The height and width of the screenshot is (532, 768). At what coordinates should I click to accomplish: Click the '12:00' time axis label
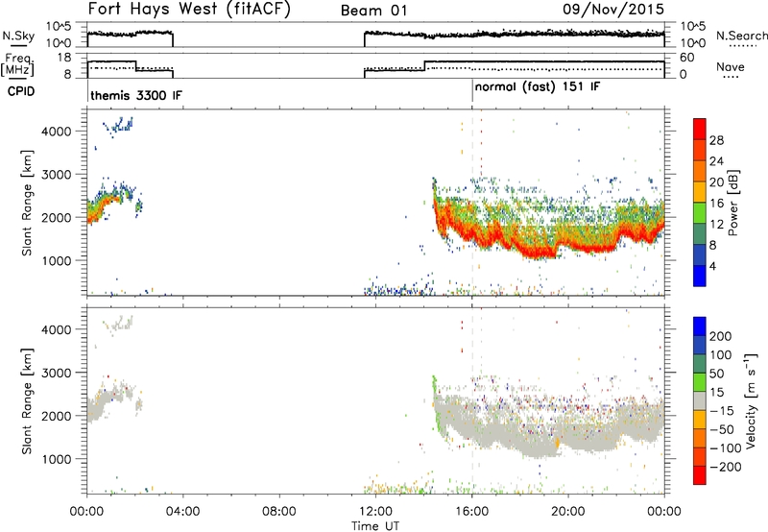click(375, 512)
